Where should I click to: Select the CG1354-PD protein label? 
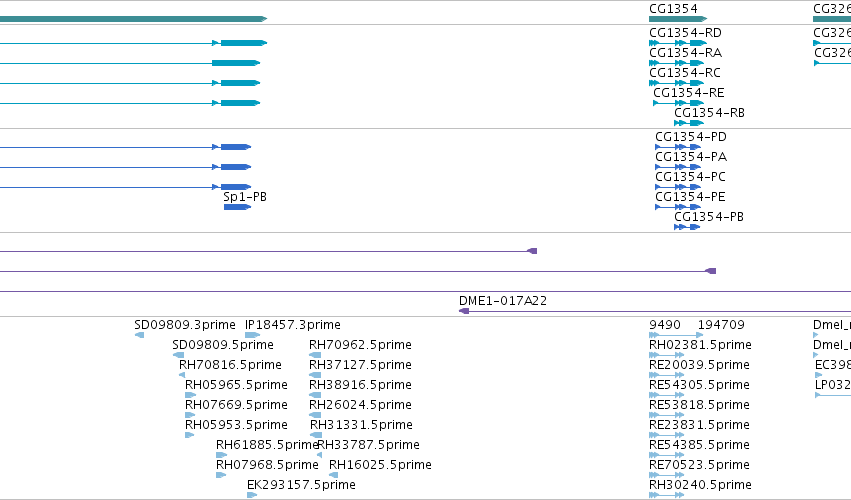[x=691, y=137]
